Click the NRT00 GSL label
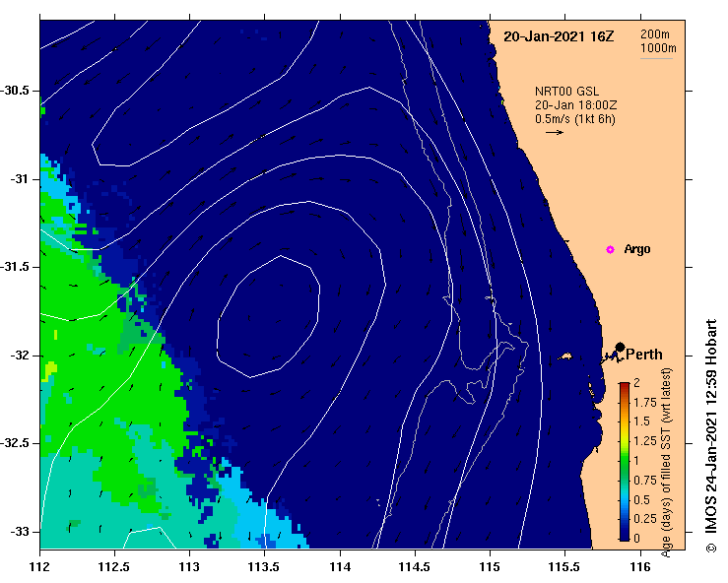Viewport: 728px width, 583px height. pos(566,92)
